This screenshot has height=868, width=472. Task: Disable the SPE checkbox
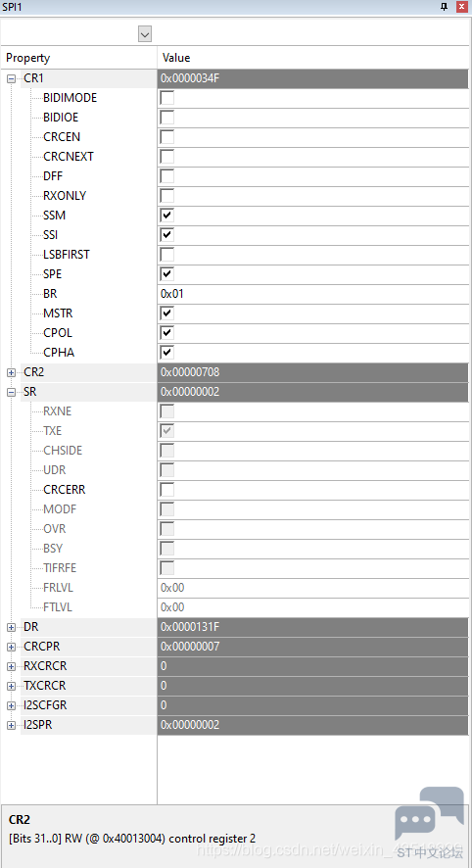click(167, 274)
